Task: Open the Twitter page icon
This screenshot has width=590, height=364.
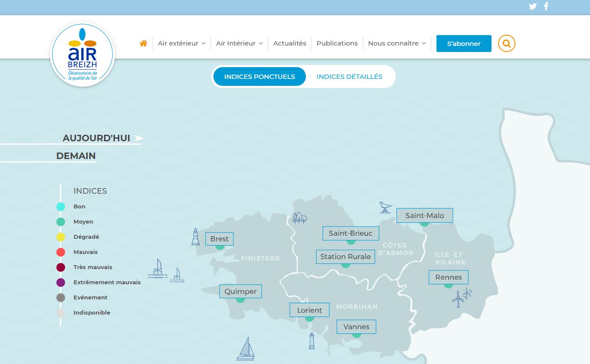Action: [533, 6]
